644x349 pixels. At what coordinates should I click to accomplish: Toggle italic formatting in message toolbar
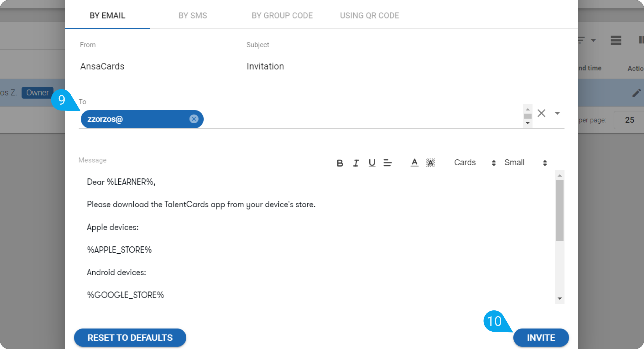coord(356,163)
